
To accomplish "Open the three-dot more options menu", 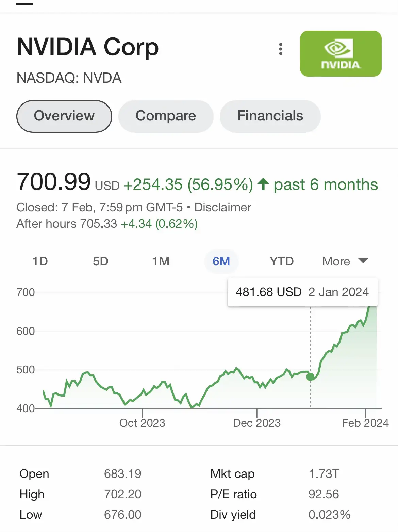I will coord(280,49).
